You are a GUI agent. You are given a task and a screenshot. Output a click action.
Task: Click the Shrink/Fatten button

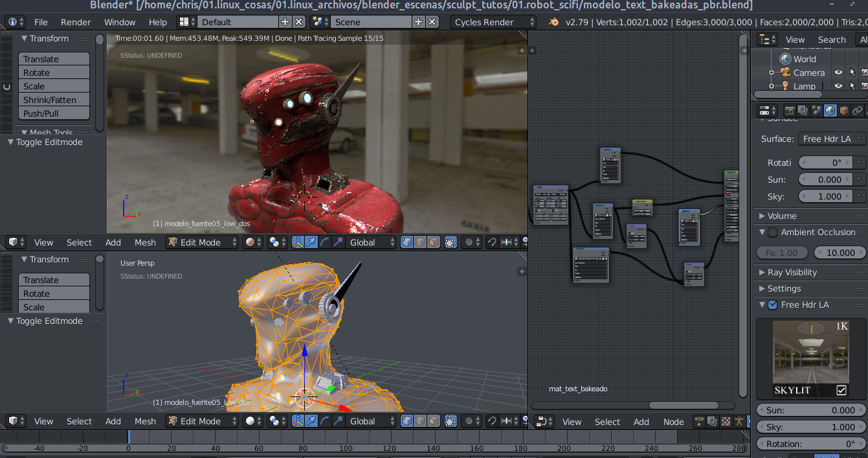[54, 100]
